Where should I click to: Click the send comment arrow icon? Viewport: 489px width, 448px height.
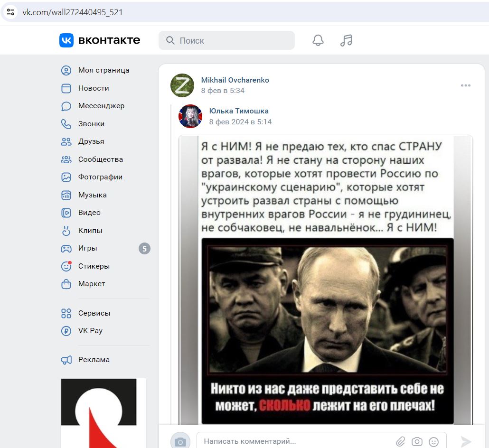pos(466,441)
